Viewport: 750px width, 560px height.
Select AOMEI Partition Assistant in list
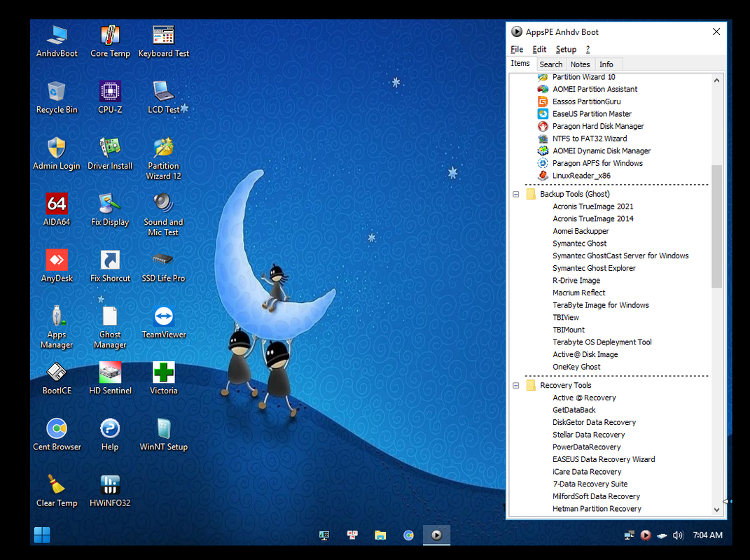(595, 89)
